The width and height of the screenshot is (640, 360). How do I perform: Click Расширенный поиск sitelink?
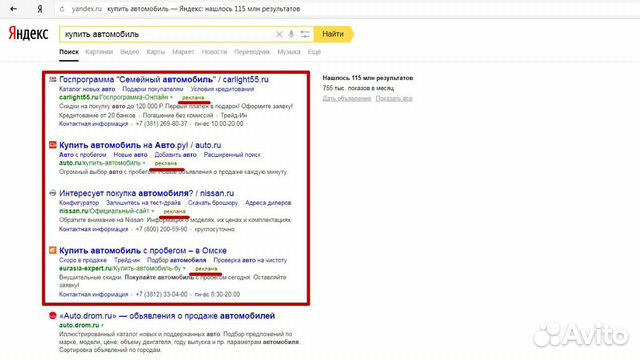click(232, 155)
